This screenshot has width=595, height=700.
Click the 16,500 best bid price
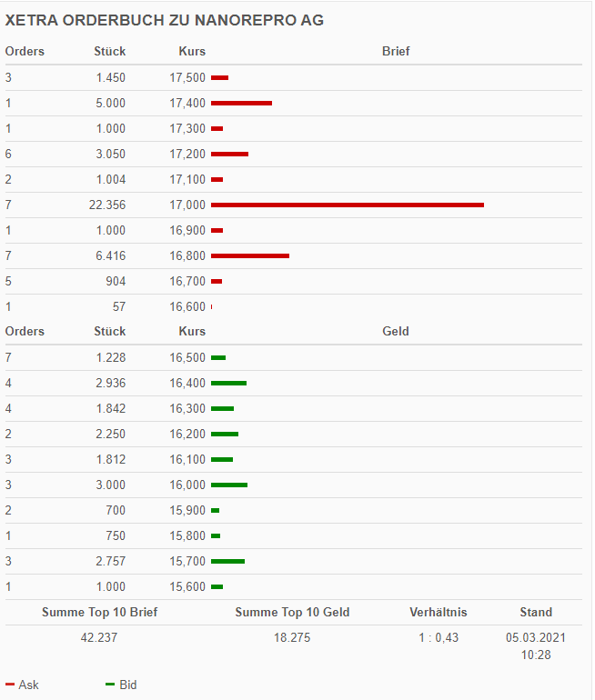[187, 357]
